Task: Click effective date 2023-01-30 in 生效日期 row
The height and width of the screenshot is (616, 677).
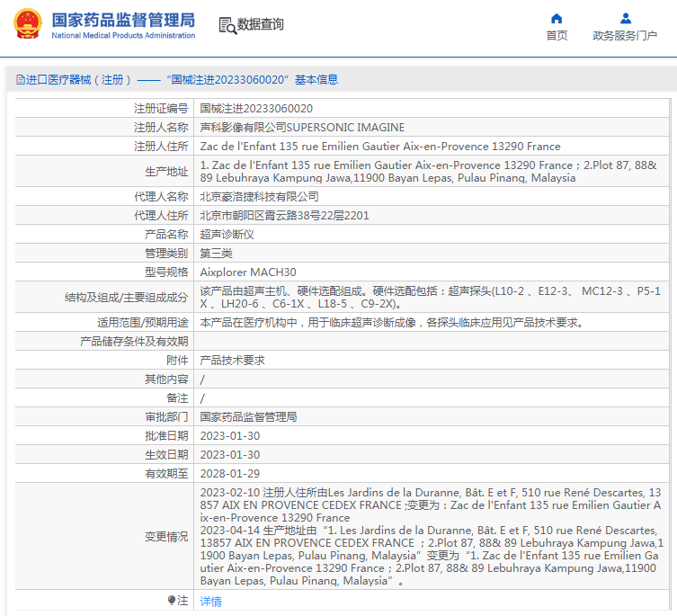Action: coord(229,455)
